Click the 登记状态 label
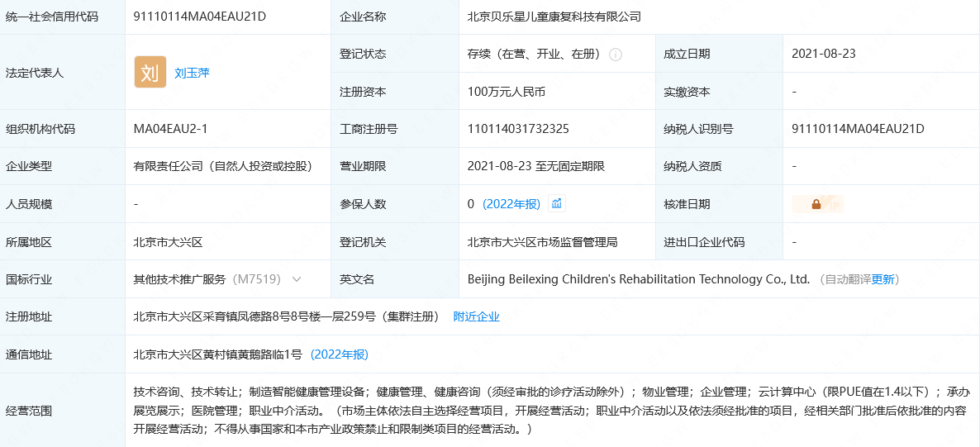 click(363, 55)
